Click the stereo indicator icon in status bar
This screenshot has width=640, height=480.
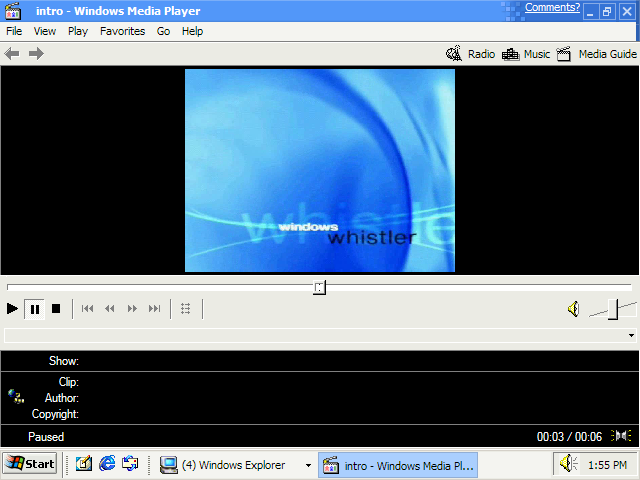(x=621, y=436)
